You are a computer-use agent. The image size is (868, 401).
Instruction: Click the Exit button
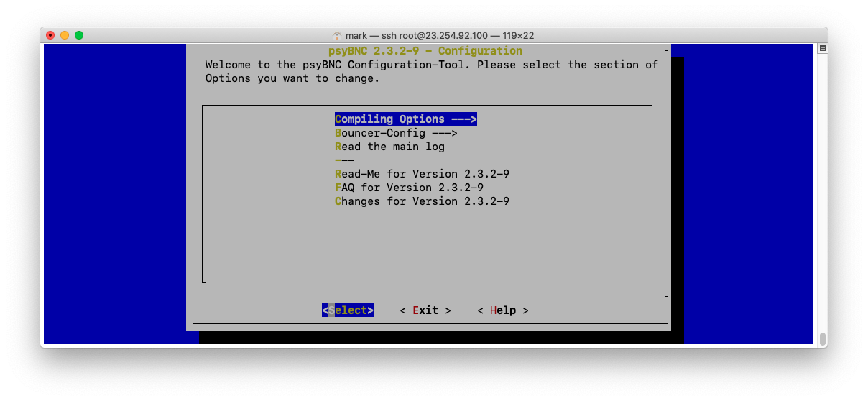coord(425,310)
